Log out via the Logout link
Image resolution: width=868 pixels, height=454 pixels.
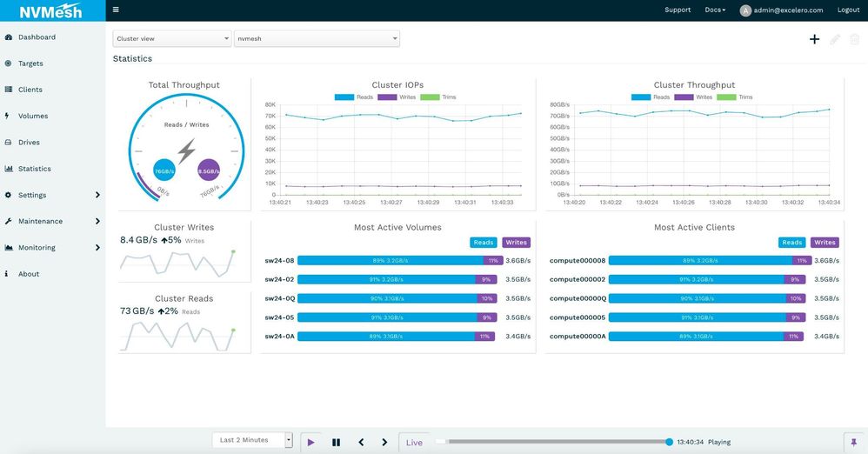[848, 10]
